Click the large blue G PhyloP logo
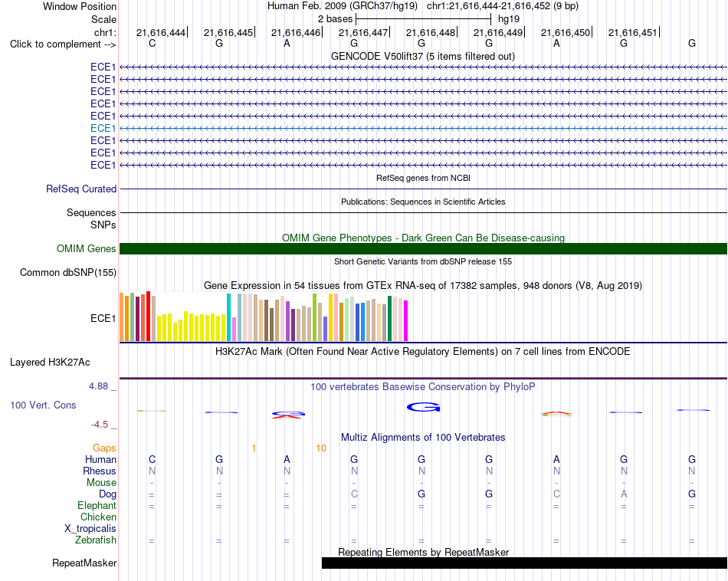The height and width of the screenshot is (581, 728). 424,407
